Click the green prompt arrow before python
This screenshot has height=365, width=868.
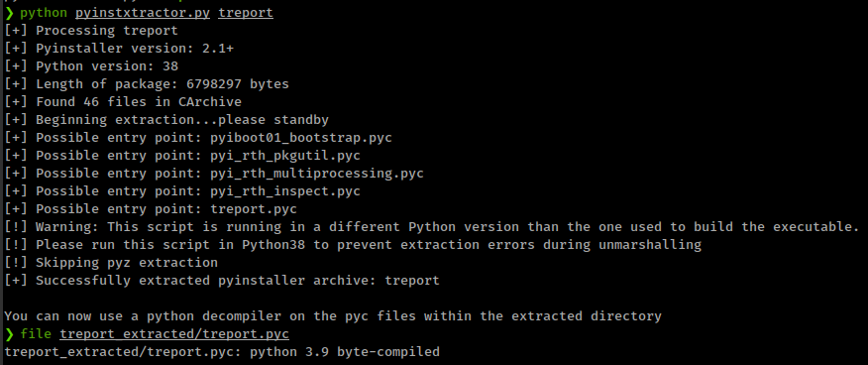8,12
